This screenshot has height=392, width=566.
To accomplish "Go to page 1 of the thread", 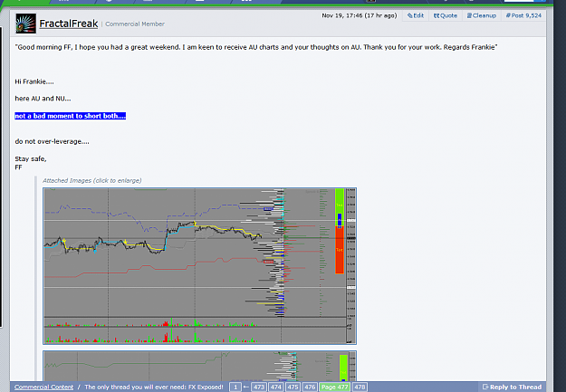I will [235, 387].
